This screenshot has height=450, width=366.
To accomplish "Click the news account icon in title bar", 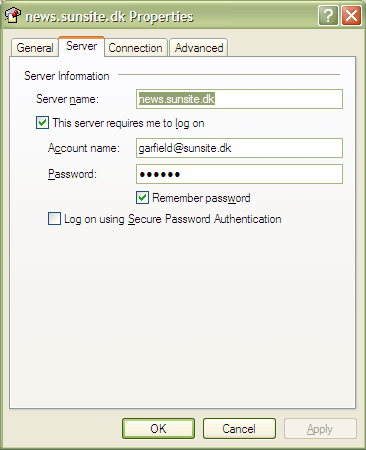I will pos(13,15).
